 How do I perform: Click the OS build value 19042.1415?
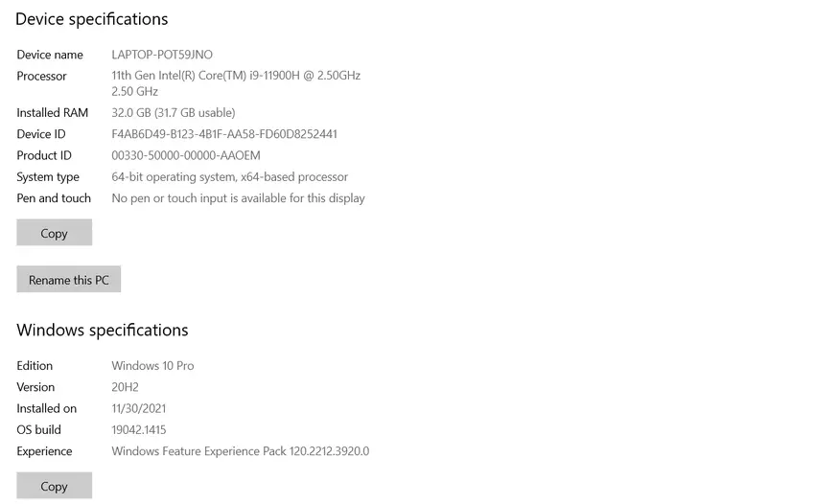[139, 430]
